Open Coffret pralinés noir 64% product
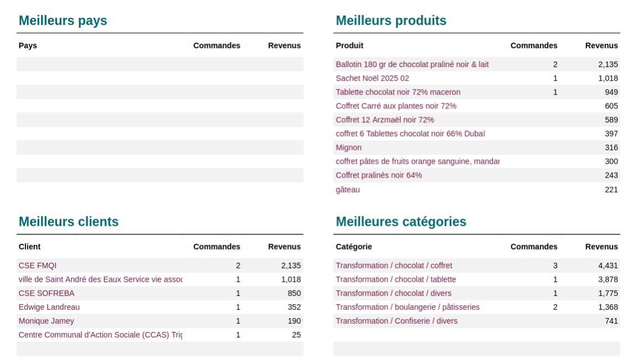The height and width of the screenshot is (363, 644). (378, 175)
